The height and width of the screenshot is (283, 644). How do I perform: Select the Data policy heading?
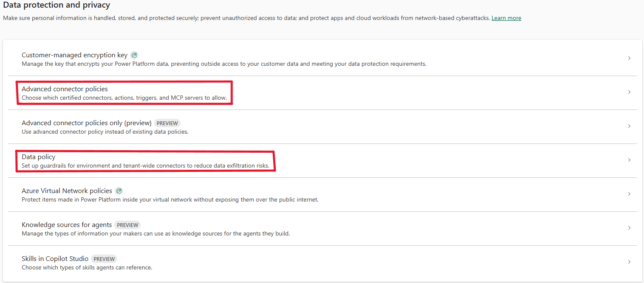[x=39, y=157]
